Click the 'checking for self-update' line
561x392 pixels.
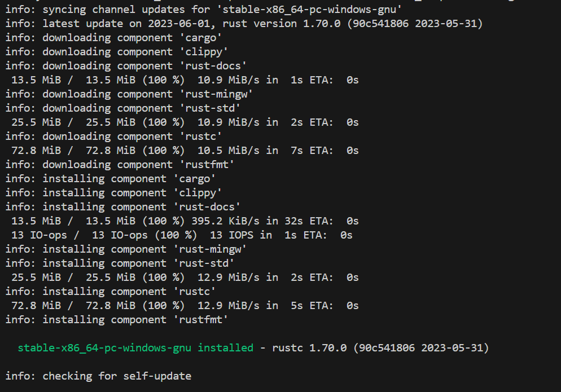[98, 376]
